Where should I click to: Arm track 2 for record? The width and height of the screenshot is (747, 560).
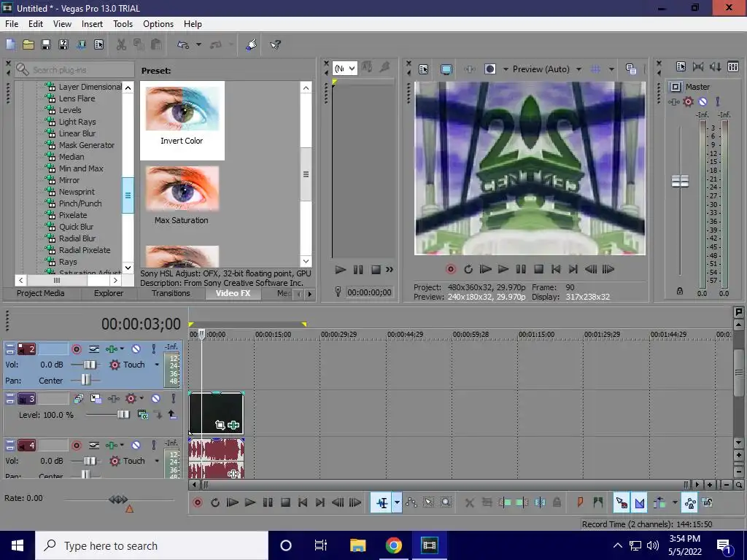(x=76, y=349)
